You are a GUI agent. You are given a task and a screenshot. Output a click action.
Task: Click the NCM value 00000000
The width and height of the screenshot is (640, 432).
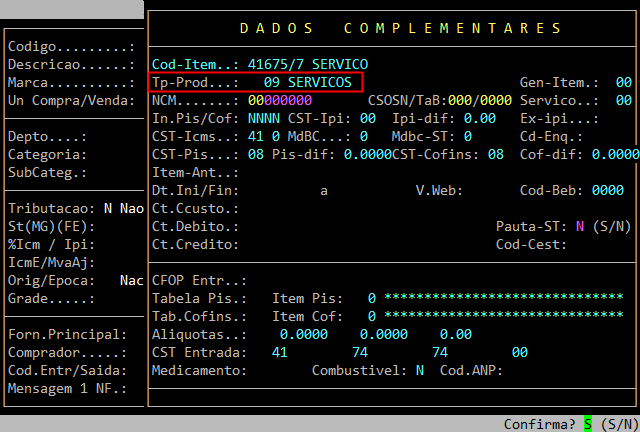tap(280, 100)
